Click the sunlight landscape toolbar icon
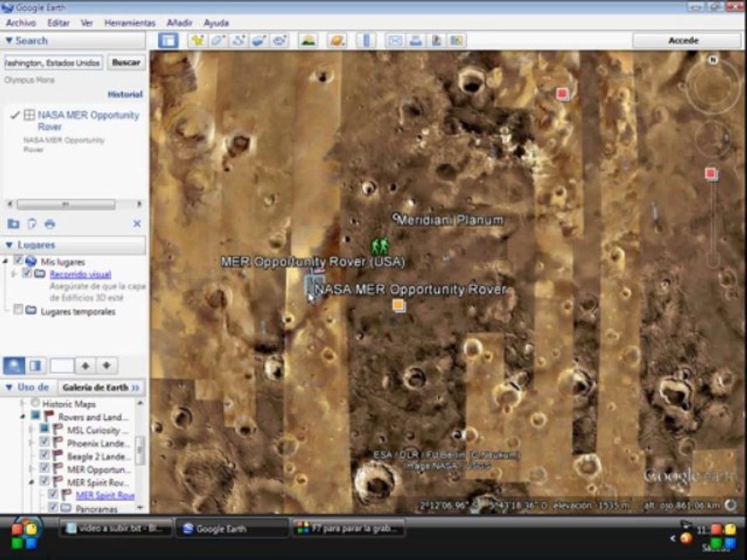This screenshot has width=747, height=560. click(x=308, y=40)
